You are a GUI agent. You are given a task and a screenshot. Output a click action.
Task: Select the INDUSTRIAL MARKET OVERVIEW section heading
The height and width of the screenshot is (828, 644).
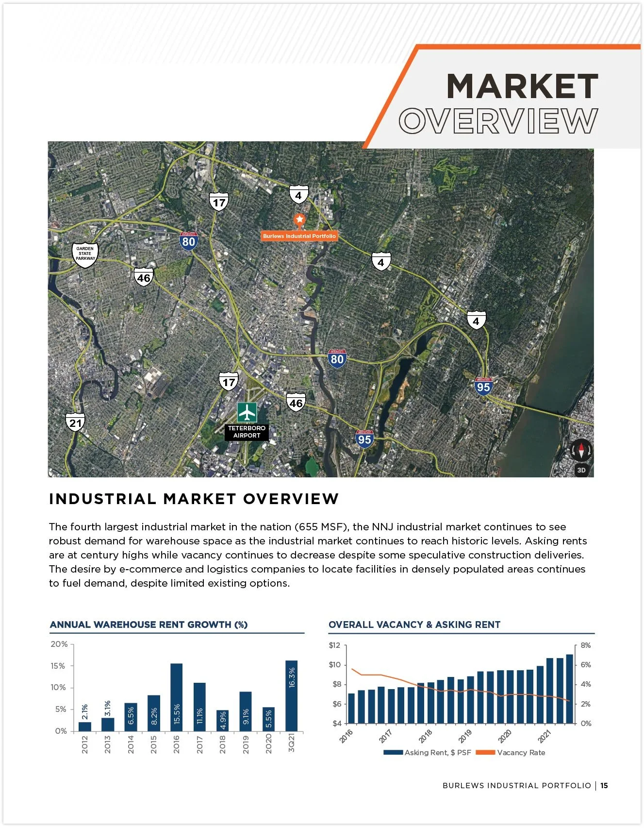(194, 499)
